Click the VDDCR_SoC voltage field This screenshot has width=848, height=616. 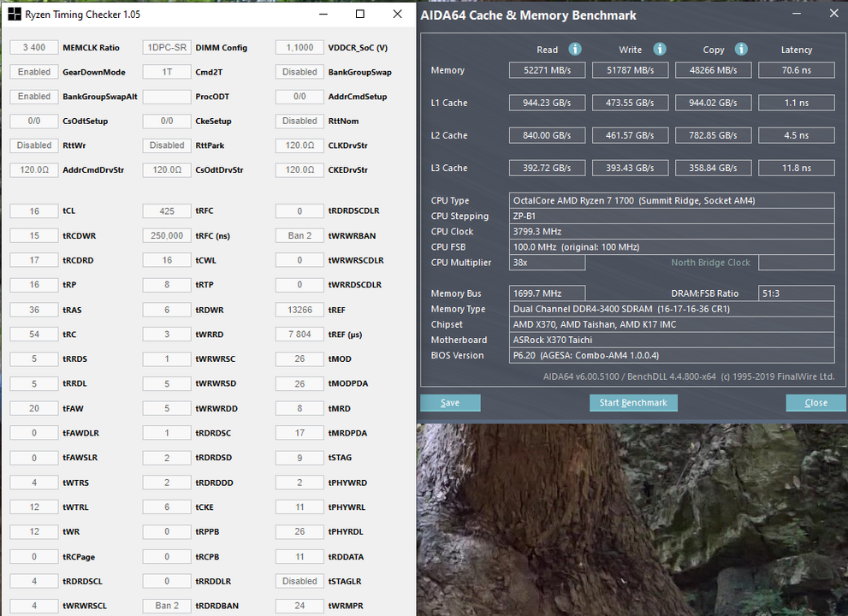[299, 48]
